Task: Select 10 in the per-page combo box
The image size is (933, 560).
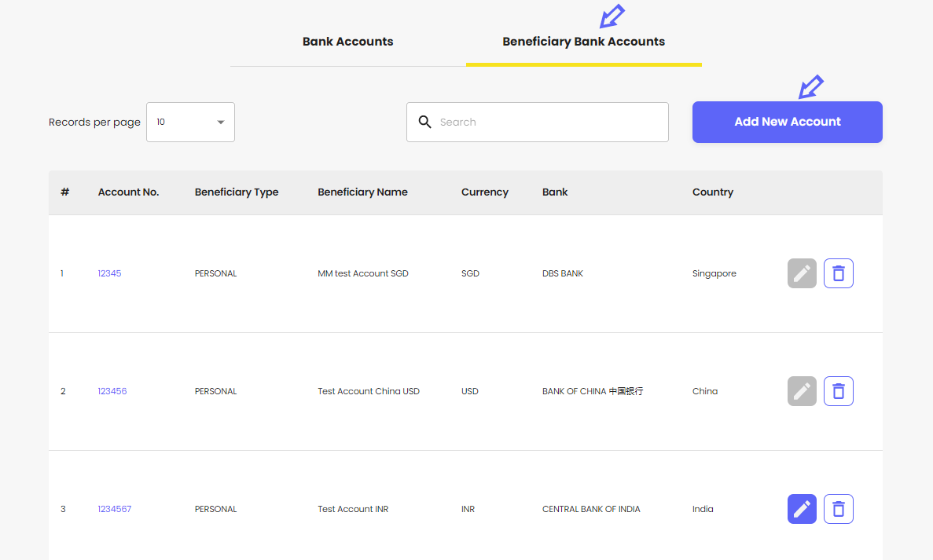Action: tap(190, 122)
